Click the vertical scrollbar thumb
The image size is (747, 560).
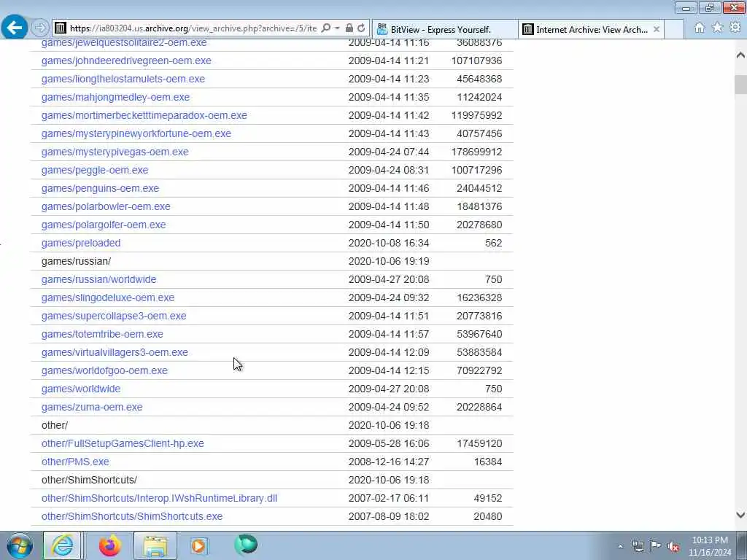(x=740, y=85)
